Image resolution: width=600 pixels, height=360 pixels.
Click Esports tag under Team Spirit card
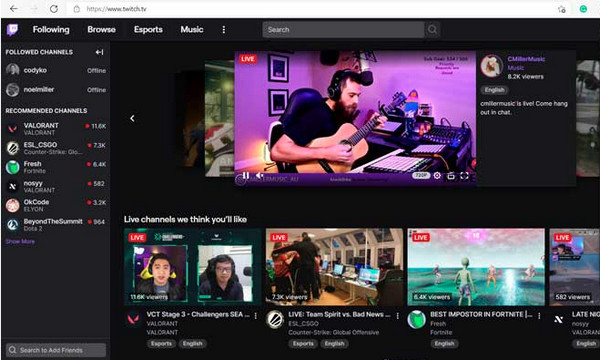(x=303, y=343)
